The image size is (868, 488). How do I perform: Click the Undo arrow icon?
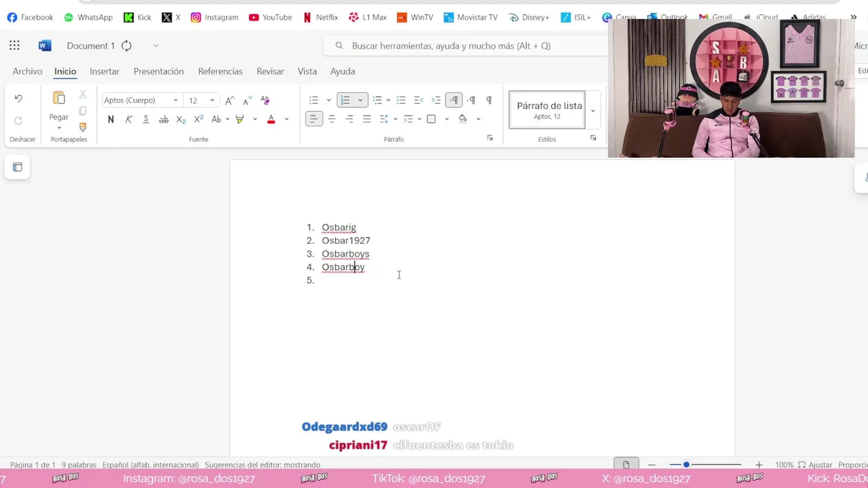point(18,99)
